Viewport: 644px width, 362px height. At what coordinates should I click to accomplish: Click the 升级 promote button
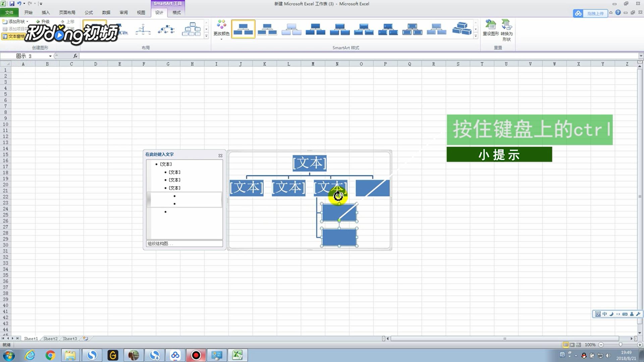(43, 21)
